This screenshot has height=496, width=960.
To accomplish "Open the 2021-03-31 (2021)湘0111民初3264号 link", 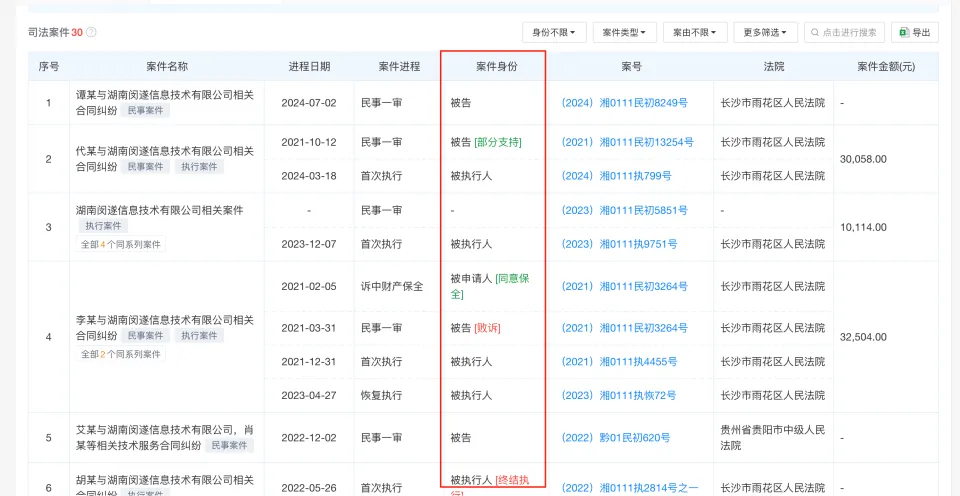I will point(624,328).
